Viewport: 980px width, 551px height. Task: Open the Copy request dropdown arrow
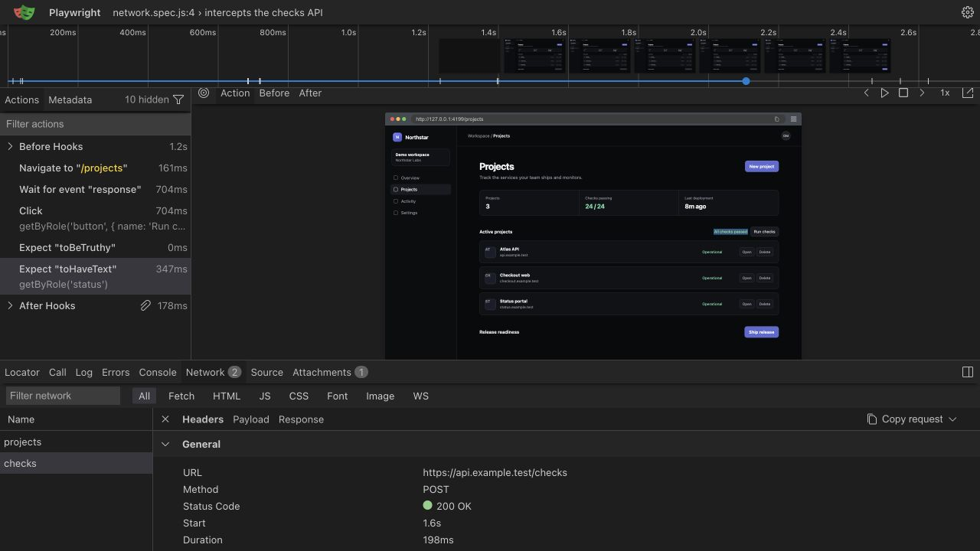click(x=952, y=419)
